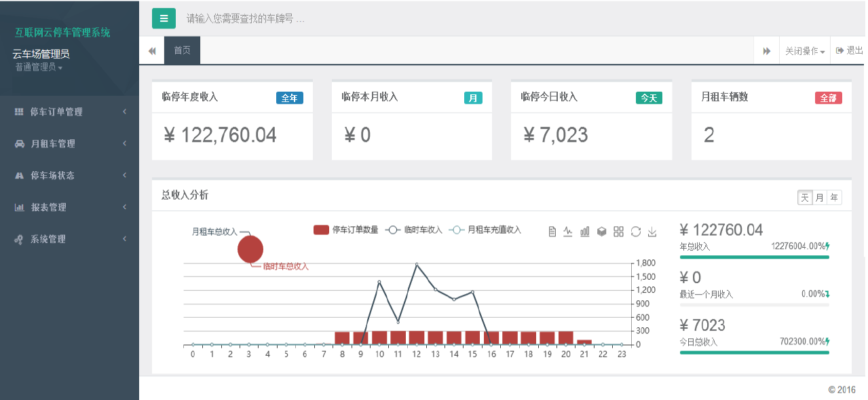Click the 总收入分析 panel heading
Screen dimensions: 868x400
click(185, 195)
